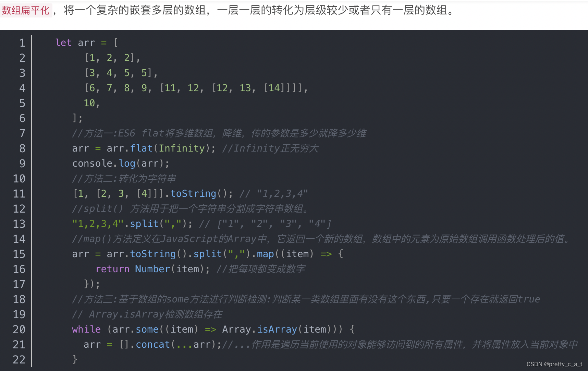Click the 'Array.isArray检测数组存在' comment
The image size is (588, 371).
point(147,314)
